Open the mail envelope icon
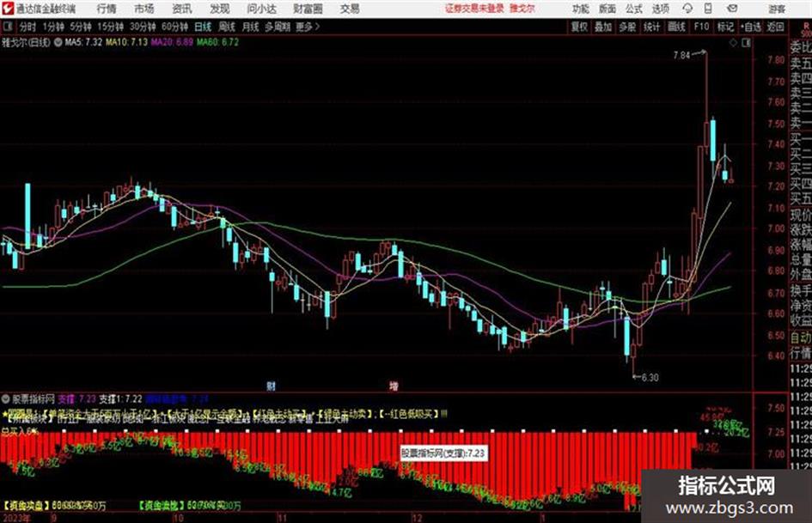812x523 pixels. coord(732,9)
